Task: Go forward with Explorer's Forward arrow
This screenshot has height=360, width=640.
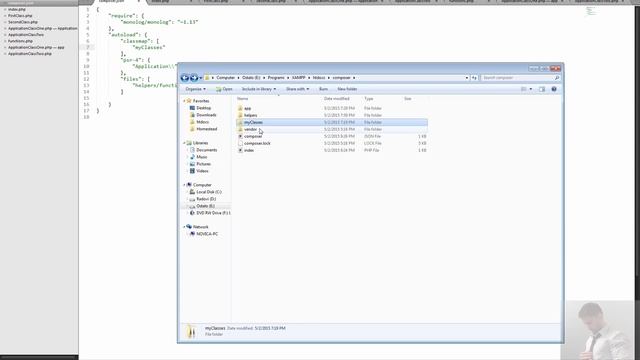Action: tap(194, 78)
